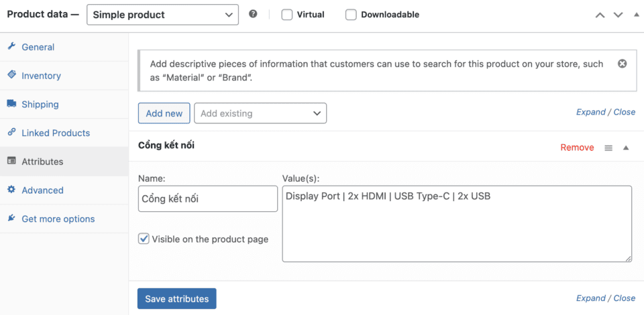Click inside the Value(s) text area

click(457, 224)
